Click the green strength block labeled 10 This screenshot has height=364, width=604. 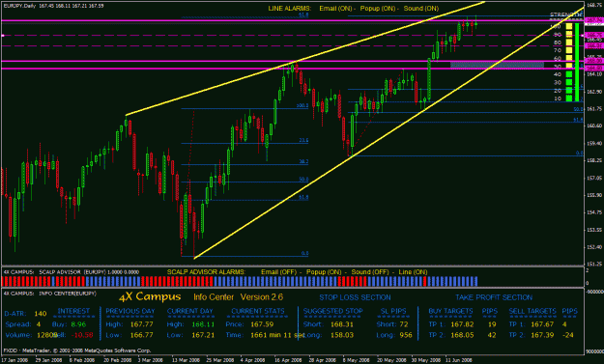click(x=568, y=98)
